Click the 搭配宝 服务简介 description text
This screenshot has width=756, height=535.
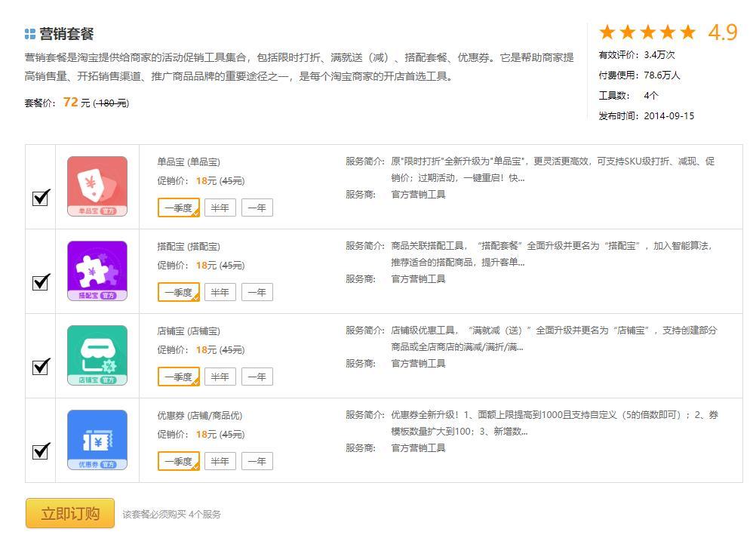coord(552,254)
